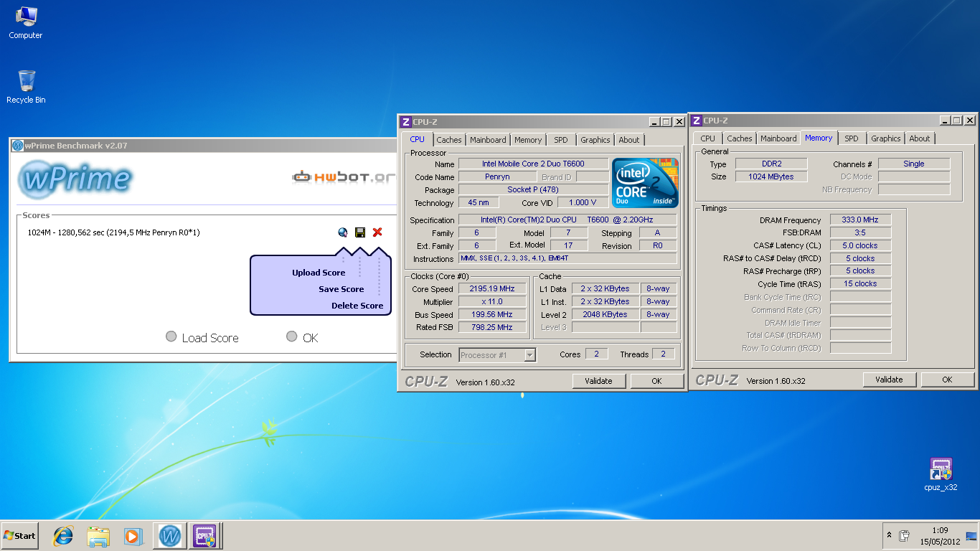The image size is (980, 551).
Task: Launch Internet Explorer from the taskbar
Action: (x=63, y=536)
